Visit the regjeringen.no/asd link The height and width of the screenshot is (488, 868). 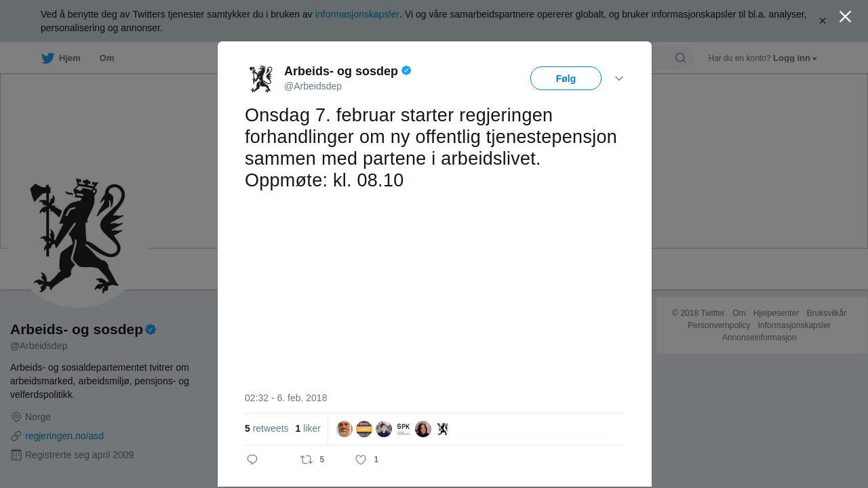[x=64, y=436]
